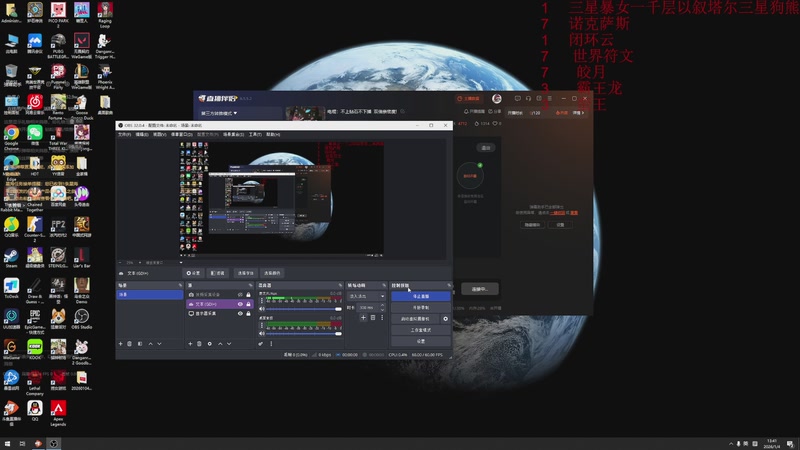Open the ToDesk desktop icon
Image resolution: width=800 pixels, height=450 pixels.
[11, 287]
